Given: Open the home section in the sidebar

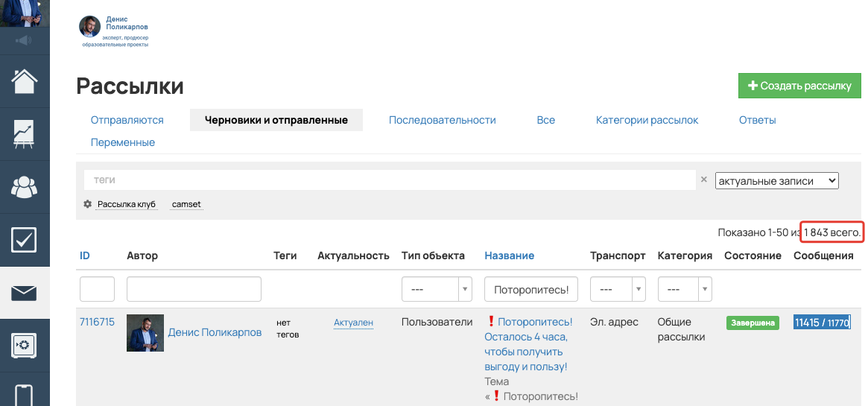Looking at the screenshot, I should point(25,80).
